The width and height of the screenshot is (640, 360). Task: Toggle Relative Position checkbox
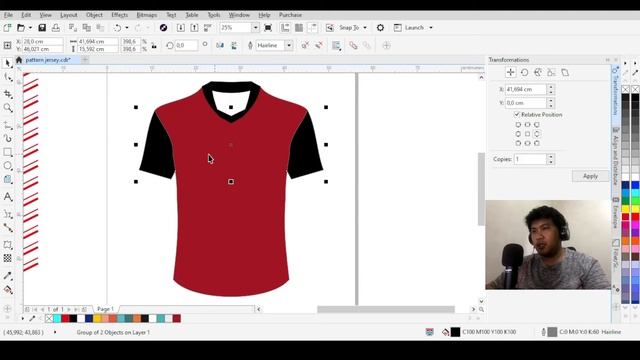517,115
